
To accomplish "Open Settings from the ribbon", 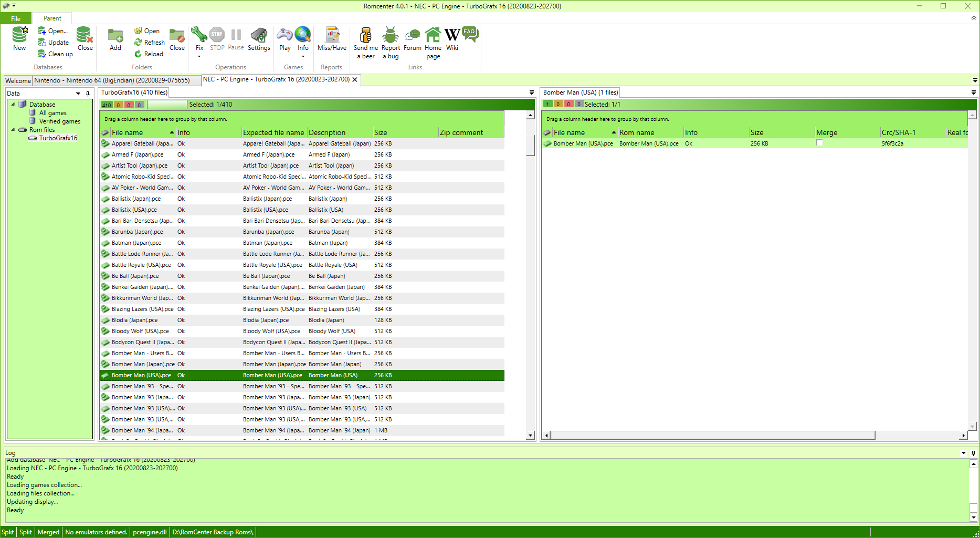I will click(259, 39).
